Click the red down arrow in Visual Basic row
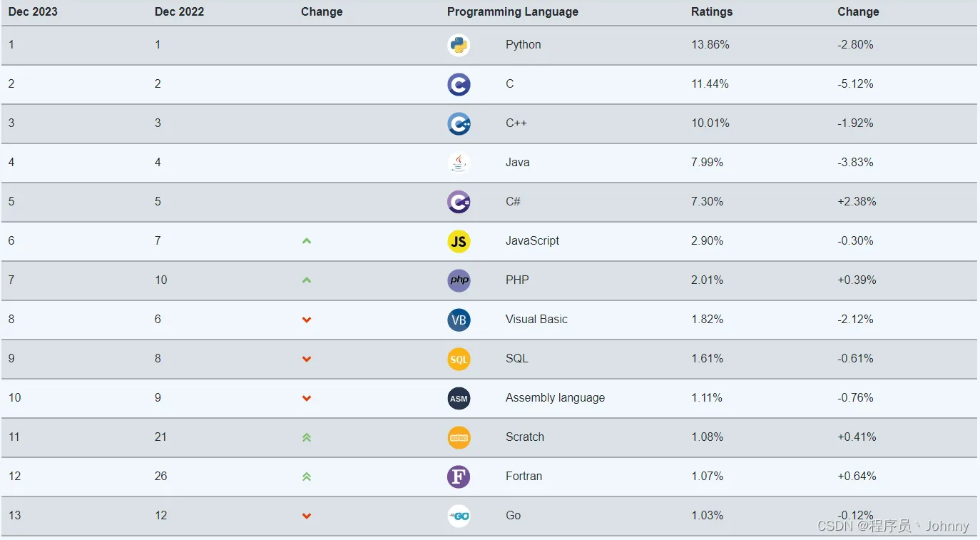Viewport: 980px width, 540px height. tap(307, 320)
